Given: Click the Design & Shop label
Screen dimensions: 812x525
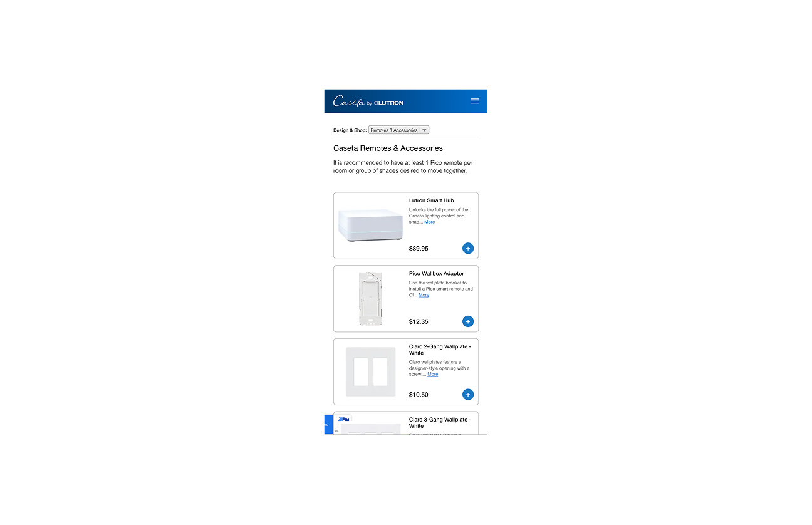Looking at the screenshot, I should tap(350, 130).
